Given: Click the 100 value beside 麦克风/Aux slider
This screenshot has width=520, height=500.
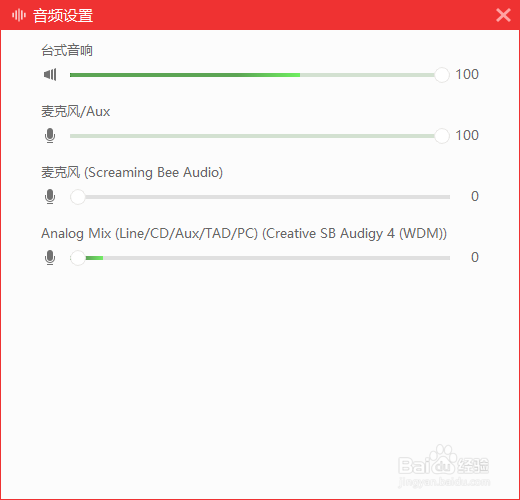Looking at the screenshot, I should point(467,135).
